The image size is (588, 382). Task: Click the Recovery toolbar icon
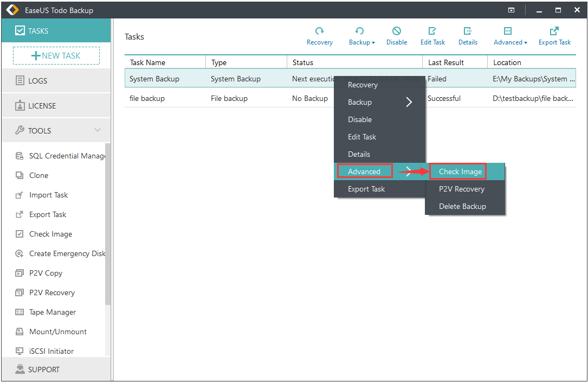click(320, 31)
